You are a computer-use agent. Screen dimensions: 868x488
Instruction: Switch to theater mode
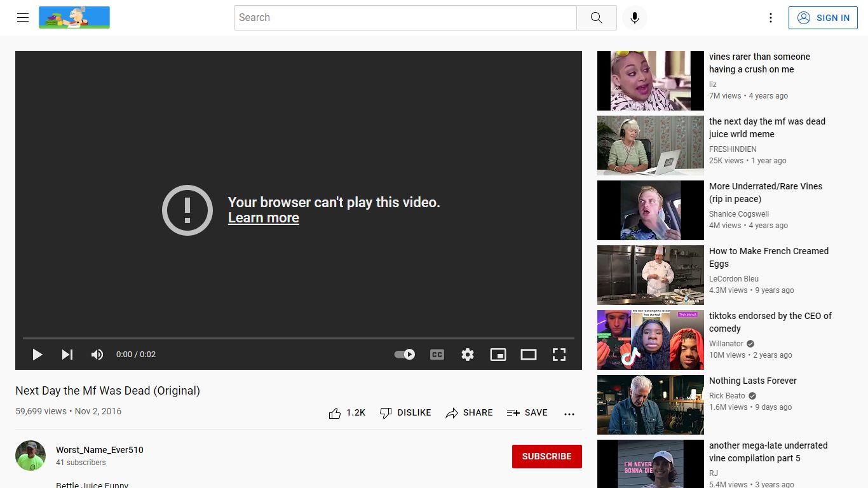pyautogui.click(x=529, y=355)
